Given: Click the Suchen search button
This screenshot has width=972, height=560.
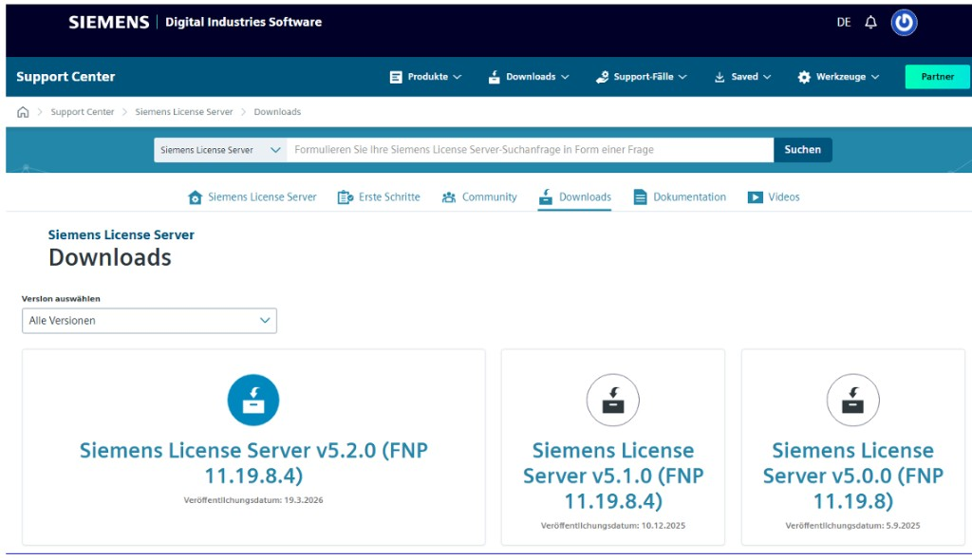Looking at the screenshot, I should click(x=803, y=150).
